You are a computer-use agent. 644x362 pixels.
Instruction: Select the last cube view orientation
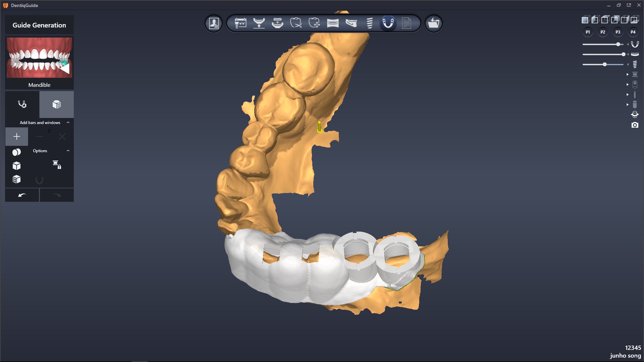tap(634, 20)
